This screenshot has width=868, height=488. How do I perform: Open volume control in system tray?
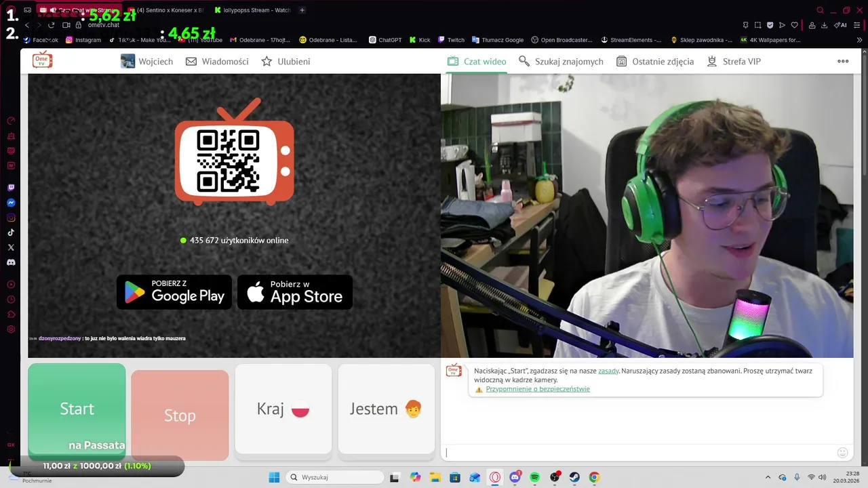pyautogui.click(x=822, y=477)
